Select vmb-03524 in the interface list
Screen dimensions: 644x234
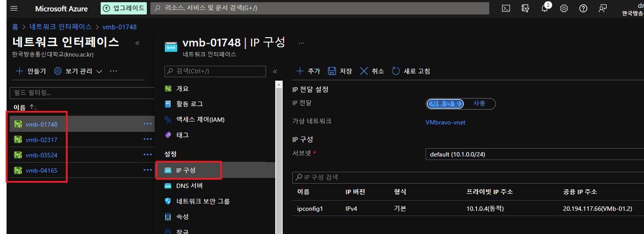click(41, 155)
